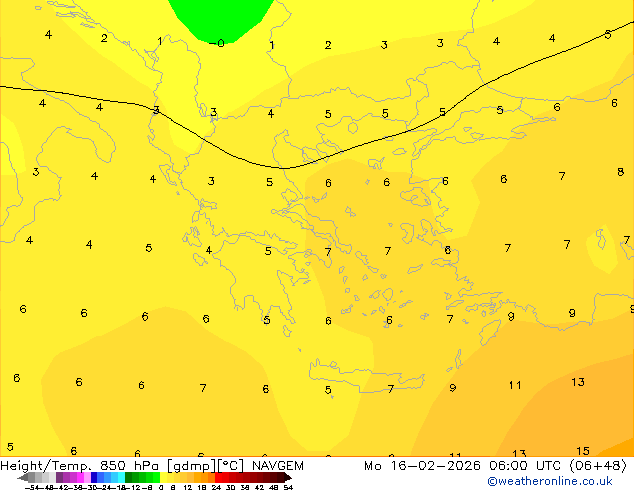Open the weatheronline.co.uk copyright link
Screen dimensions: 634x490
coord(550,481)
